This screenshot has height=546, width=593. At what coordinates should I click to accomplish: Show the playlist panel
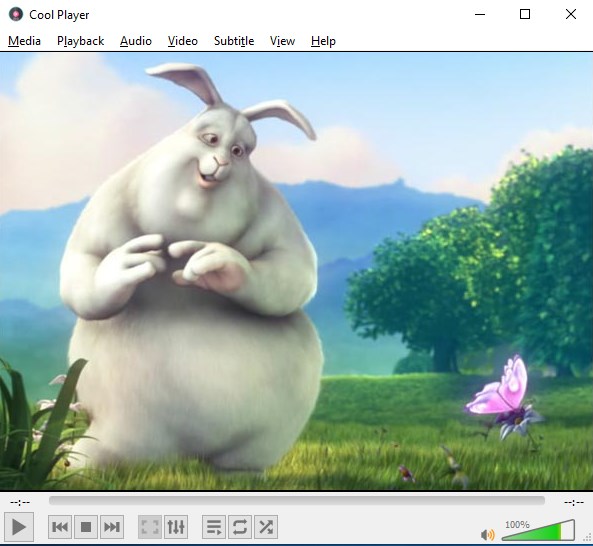[214, 527]
